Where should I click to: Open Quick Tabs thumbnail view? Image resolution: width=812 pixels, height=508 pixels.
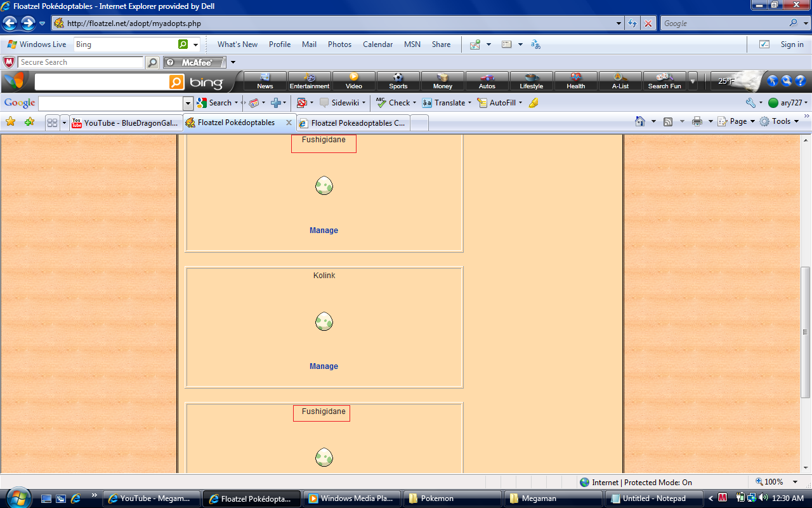(x=52, y=123)
